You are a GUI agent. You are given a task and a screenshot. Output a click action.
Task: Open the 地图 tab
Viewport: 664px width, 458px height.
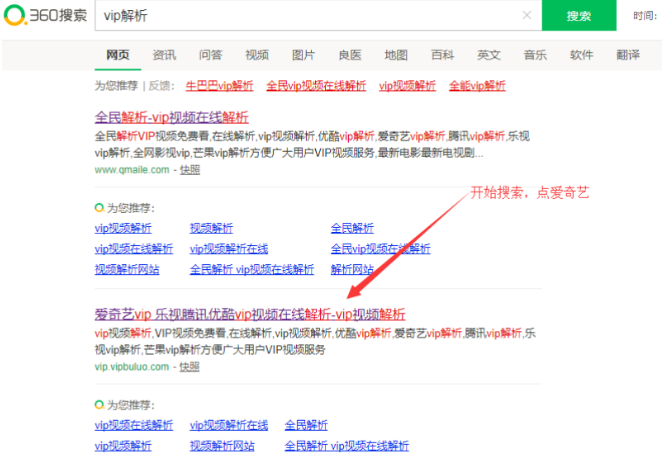coord(396,55)
